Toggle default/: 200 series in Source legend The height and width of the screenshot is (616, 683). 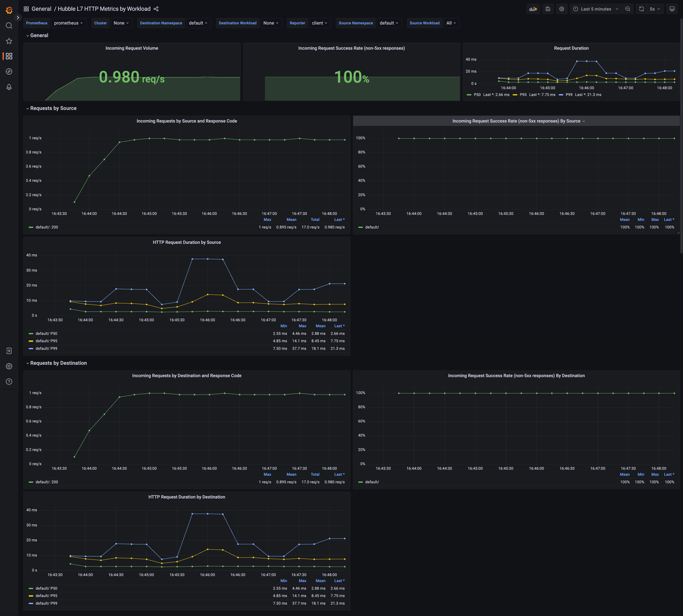click(x=47, y=227)
